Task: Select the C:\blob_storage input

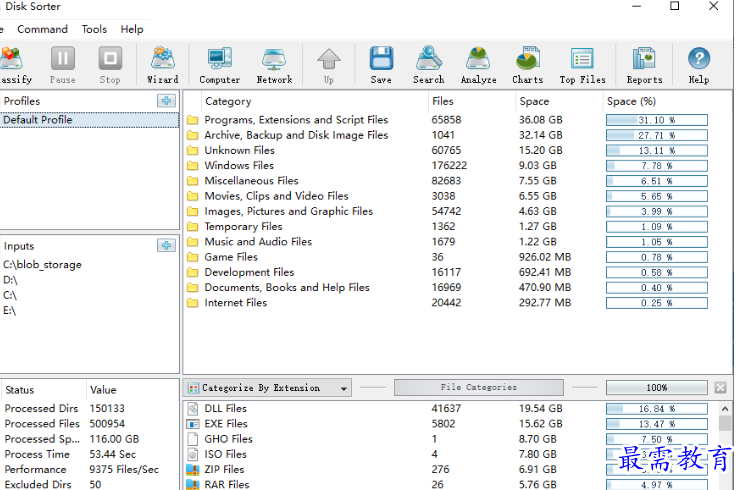Action: (x=42, y=265)
